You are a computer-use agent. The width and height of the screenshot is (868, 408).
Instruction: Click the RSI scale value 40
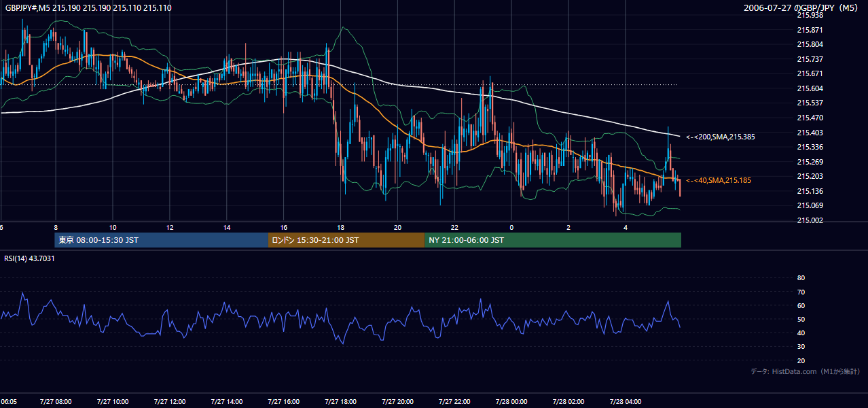click(x=801, y=333)
